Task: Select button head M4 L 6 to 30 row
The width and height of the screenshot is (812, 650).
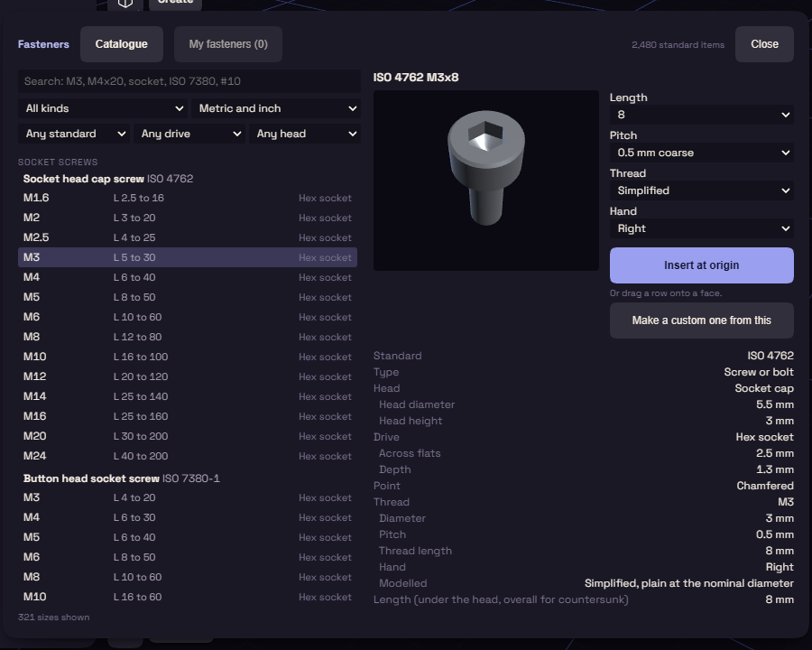Action: coord(188,517)
